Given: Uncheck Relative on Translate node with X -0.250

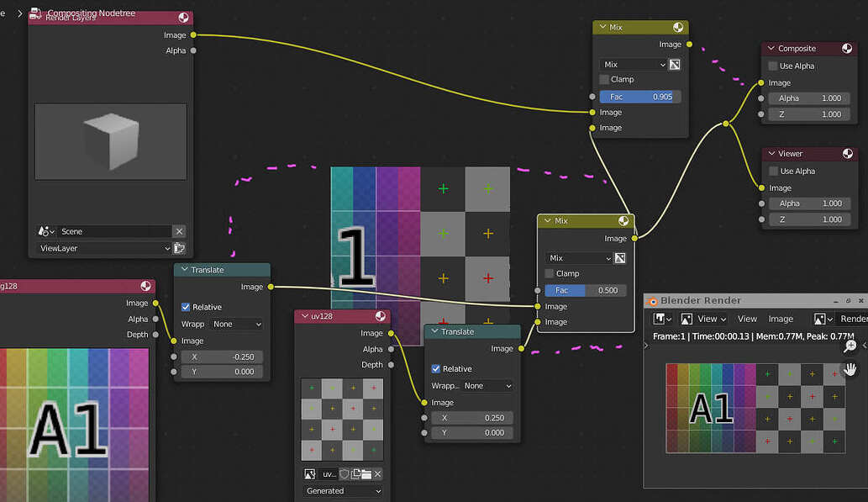Looking at the screenshot, I should point(186,306).
